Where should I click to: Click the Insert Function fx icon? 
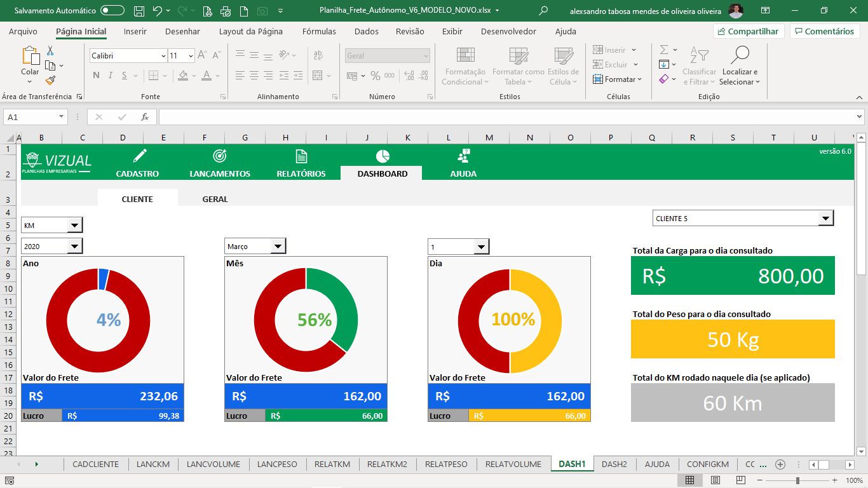tap(145, 117)
